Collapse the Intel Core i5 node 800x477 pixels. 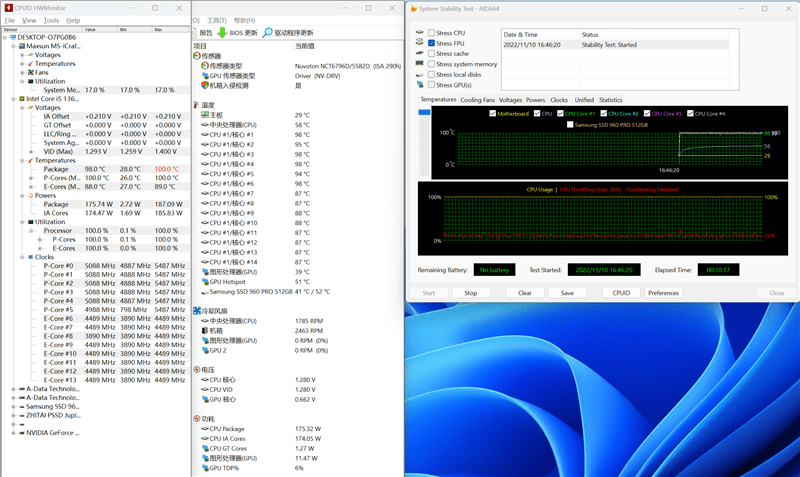[14, 99]
